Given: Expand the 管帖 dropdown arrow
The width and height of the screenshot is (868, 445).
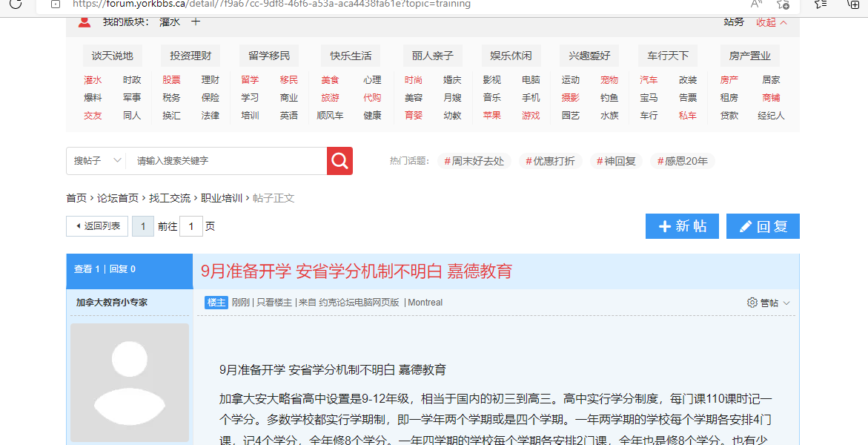Looking at the screenshot, I should [x=786, y=303].
